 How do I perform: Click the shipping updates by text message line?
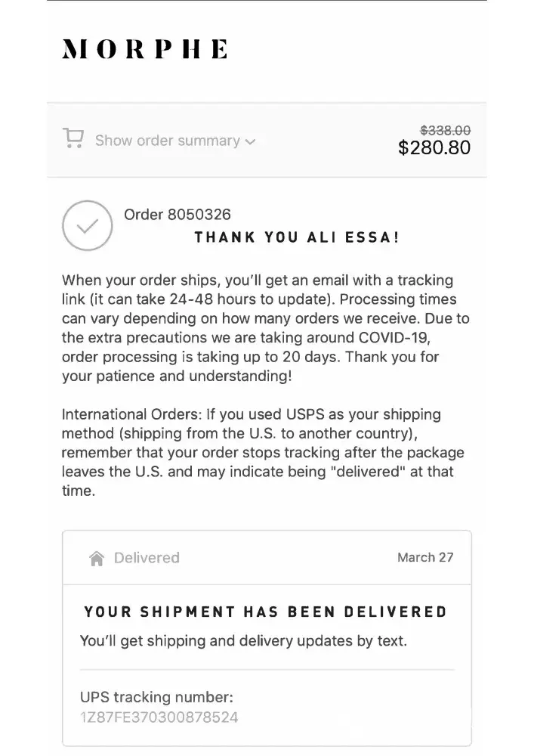[243, 641]
